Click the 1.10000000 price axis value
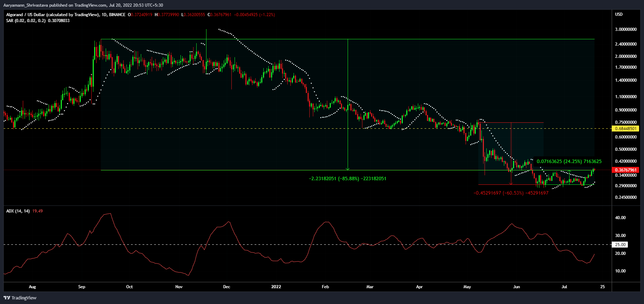 pos(626,97)
